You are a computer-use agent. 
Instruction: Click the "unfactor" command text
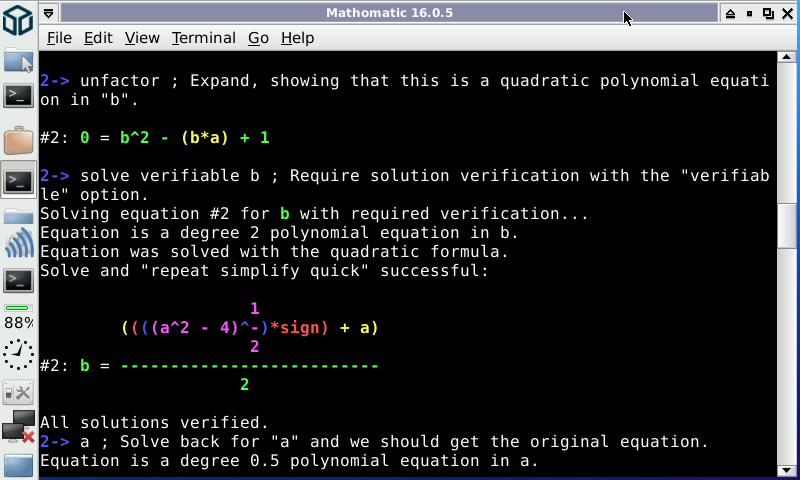pyautogui.click(x=120, y=81)
